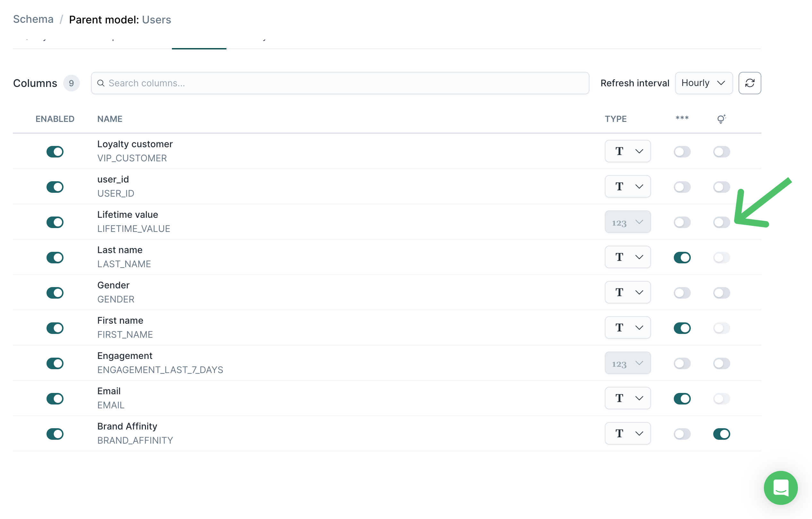Open the support chat bubble
The image size is (812, 519).
click(x=780, y=488)
